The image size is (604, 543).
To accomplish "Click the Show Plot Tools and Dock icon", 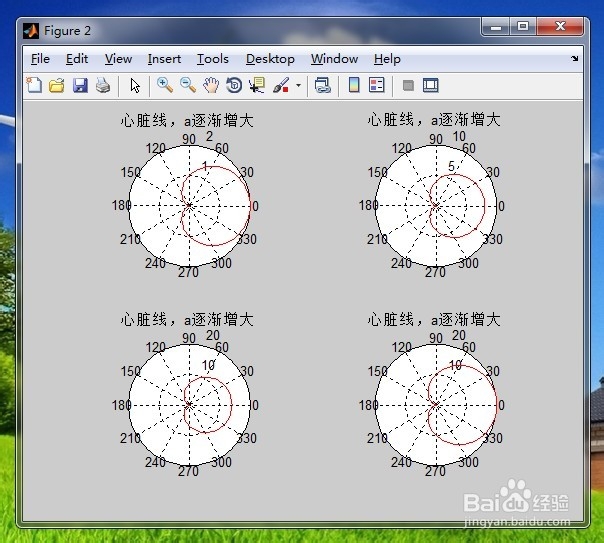I will [431, 85].
